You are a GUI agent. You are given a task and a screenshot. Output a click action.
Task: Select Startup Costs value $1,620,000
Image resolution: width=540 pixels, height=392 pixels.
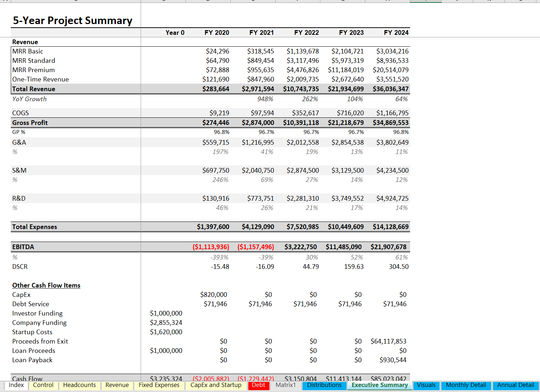pyautogui.click(x=166, y=332)
